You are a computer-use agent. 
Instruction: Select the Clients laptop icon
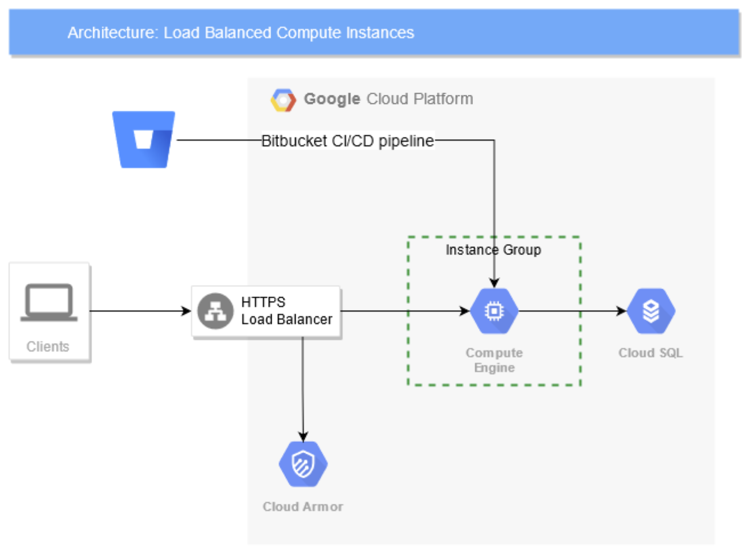(x=49, y=303)
